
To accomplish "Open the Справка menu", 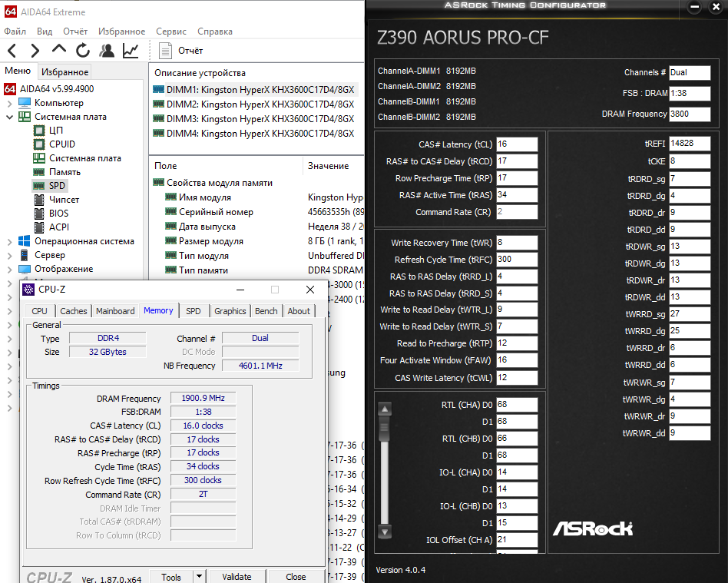I will 214,31.
